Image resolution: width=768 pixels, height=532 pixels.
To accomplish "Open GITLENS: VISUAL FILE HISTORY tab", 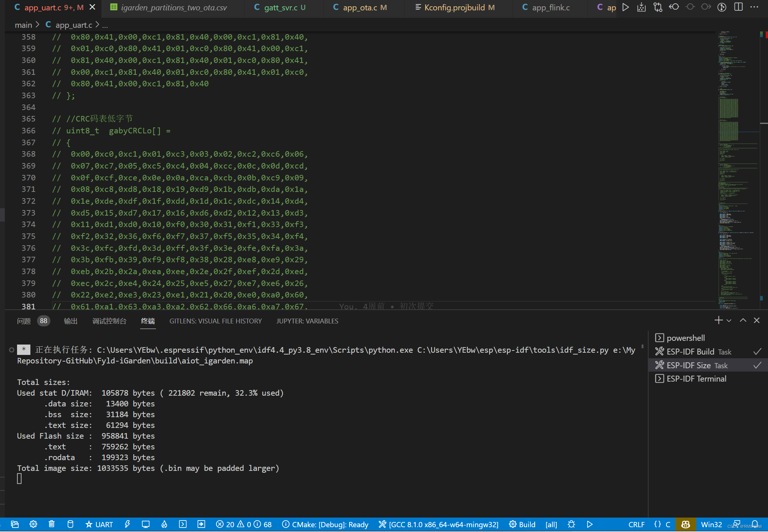I will [x=215, y=321].
